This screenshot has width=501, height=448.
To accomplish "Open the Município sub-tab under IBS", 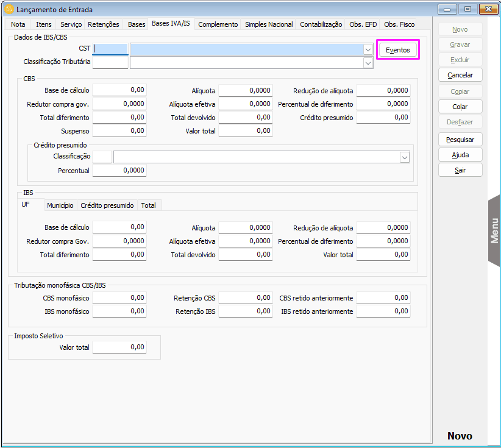I will pos(60,205).
